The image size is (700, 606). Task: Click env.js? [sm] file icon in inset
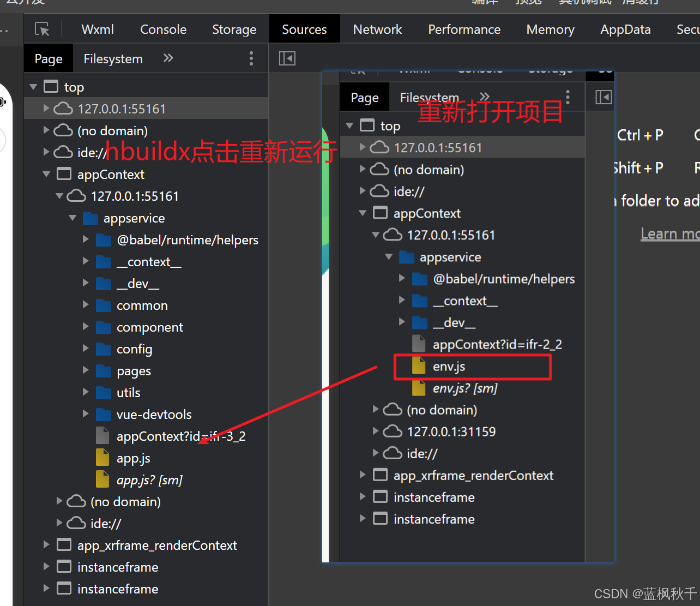[x=419, y=387]
